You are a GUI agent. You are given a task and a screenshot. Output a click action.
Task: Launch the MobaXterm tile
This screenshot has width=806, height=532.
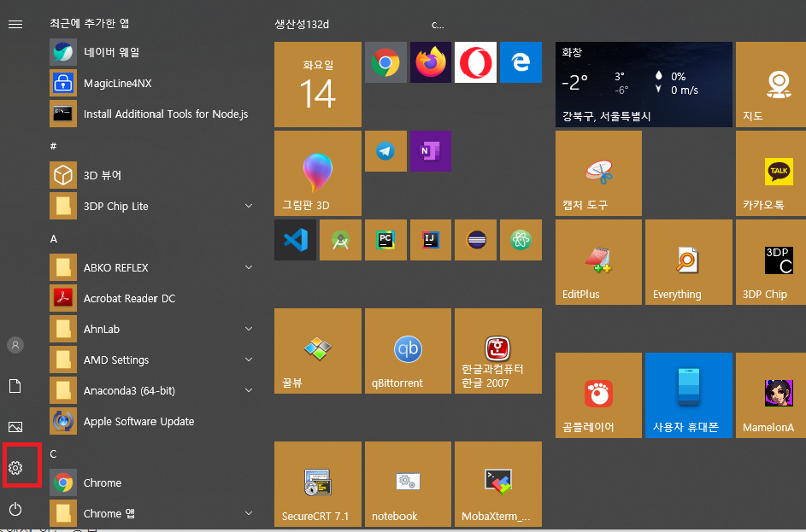point(498,483)
